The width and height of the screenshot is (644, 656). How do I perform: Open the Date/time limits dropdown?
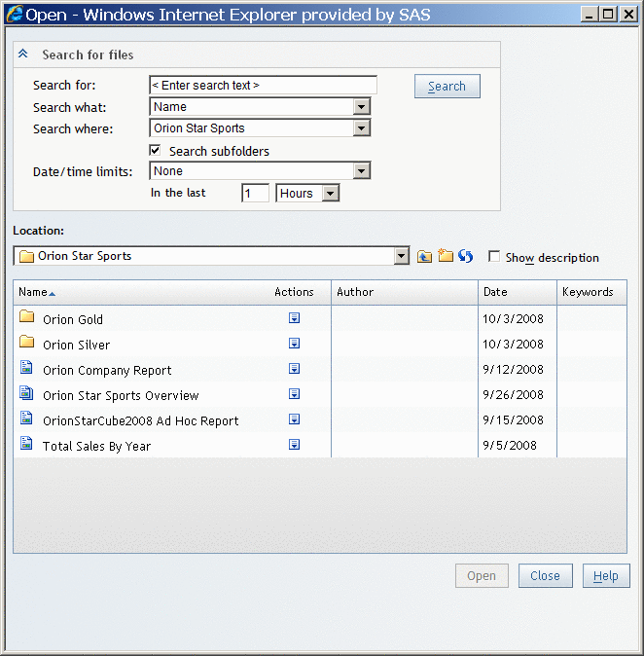tap(361, 171)
